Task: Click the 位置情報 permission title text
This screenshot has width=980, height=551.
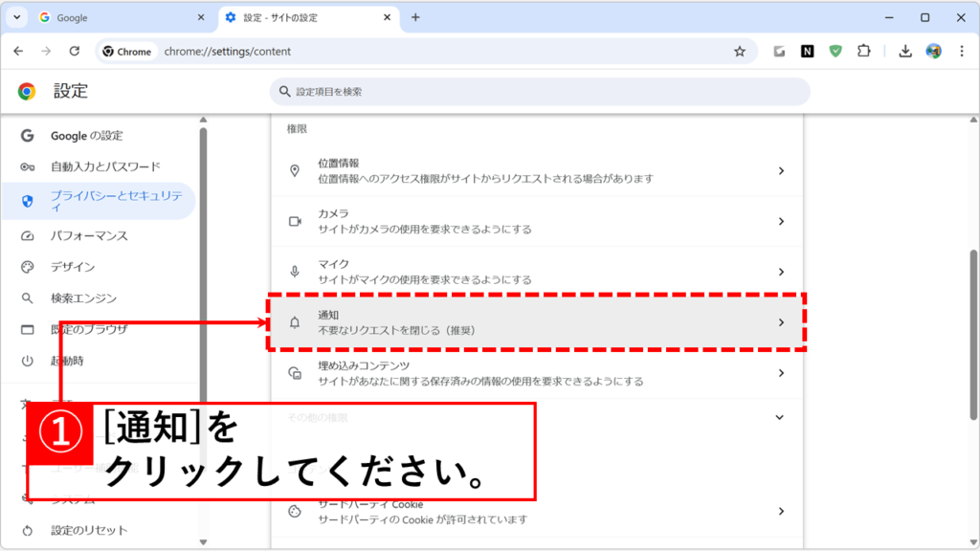Action: [x=339, y=163]
